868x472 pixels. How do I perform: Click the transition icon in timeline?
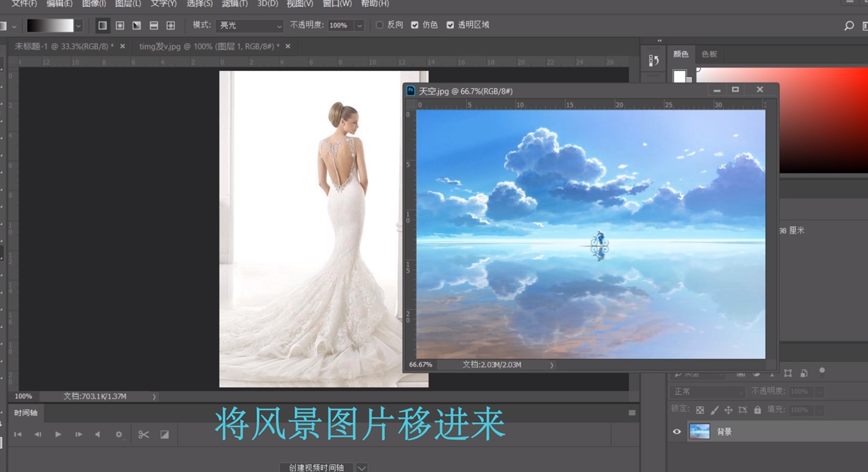coord(165,435)
